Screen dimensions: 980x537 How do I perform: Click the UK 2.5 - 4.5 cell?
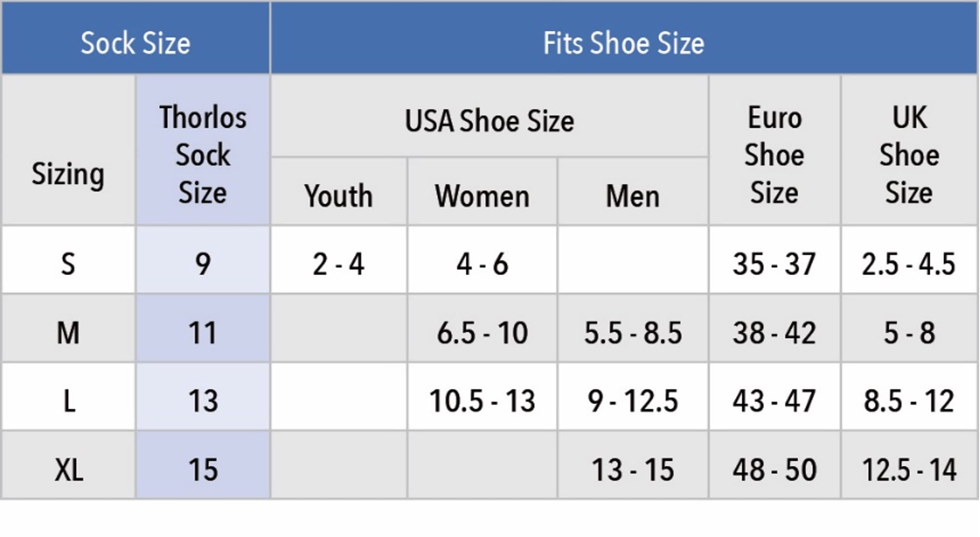point(909,264)
